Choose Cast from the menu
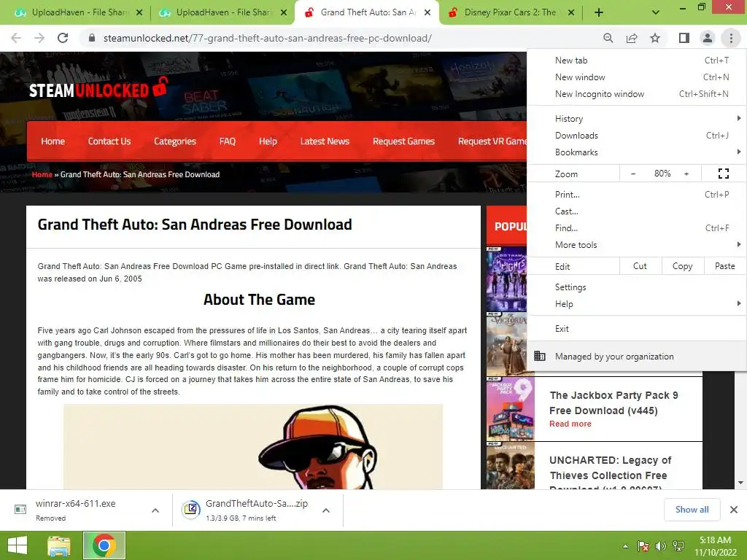Image resolution: width=747 pixels, height=560 pixels. pyautogui.click(x=636, y=211)
